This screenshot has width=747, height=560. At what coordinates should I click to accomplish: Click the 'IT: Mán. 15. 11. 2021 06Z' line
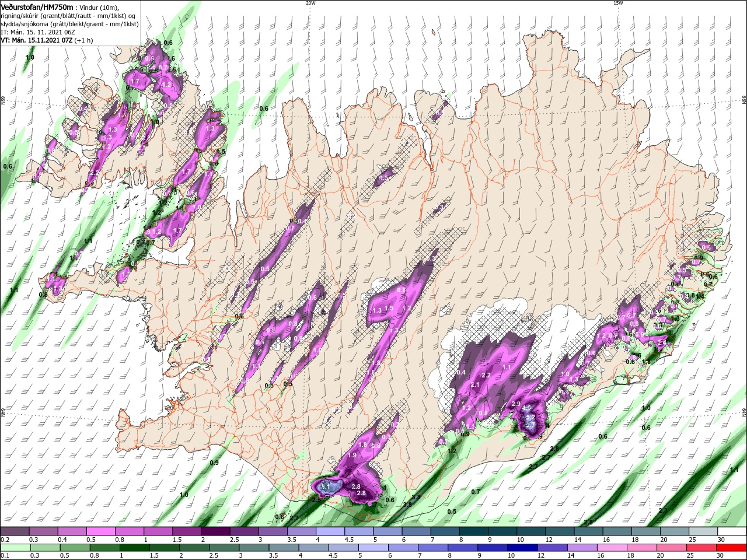click(39, 32)
